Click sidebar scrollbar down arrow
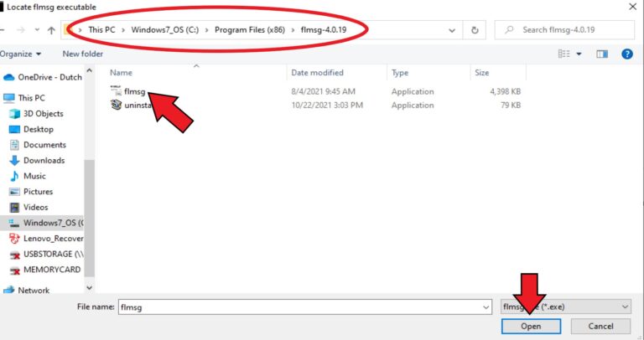The height and width of the screenshot is (340, 644). (90, 288)
